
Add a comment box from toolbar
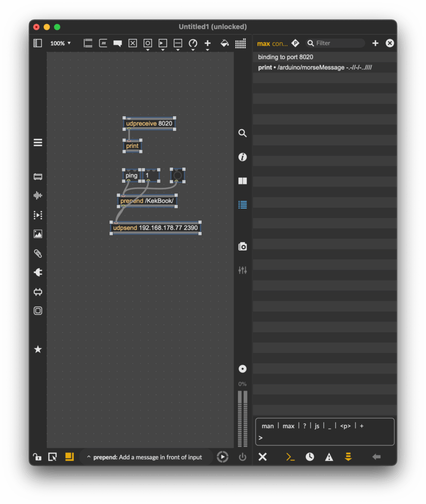[118, 43]
